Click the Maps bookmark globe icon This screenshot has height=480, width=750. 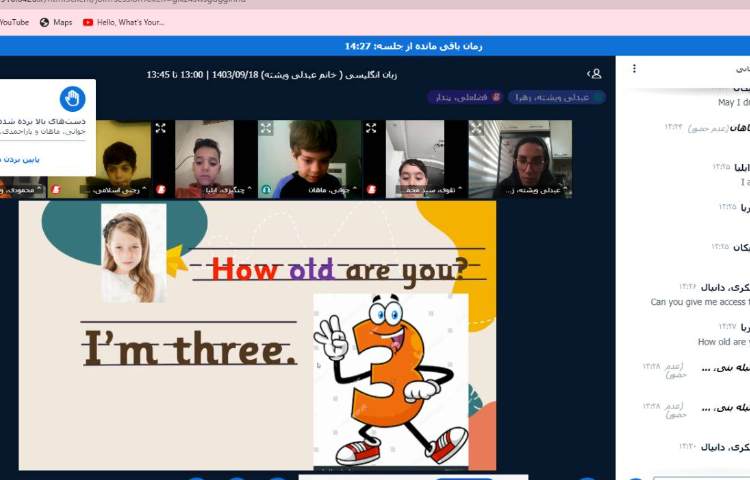tap(44, 22)
